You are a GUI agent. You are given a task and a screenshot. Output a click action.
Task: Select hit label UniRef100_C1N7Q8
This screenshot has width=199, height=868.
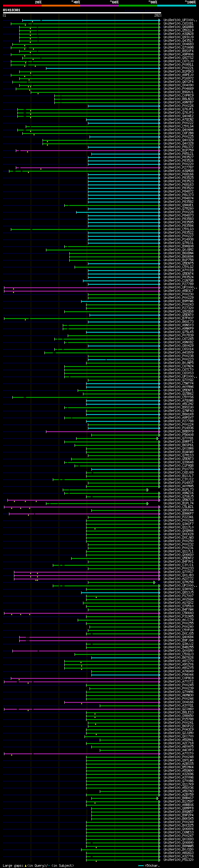178,281
